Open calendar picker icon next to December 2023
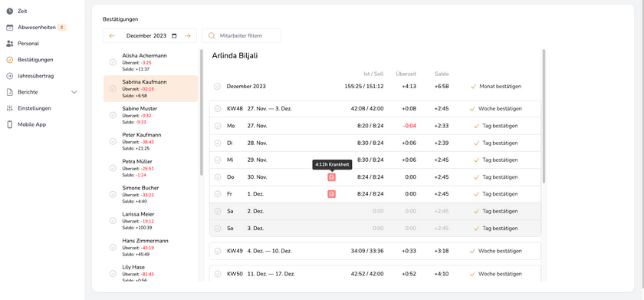The height and width of the screenshot is (300, 644). [x=174, y=36]
